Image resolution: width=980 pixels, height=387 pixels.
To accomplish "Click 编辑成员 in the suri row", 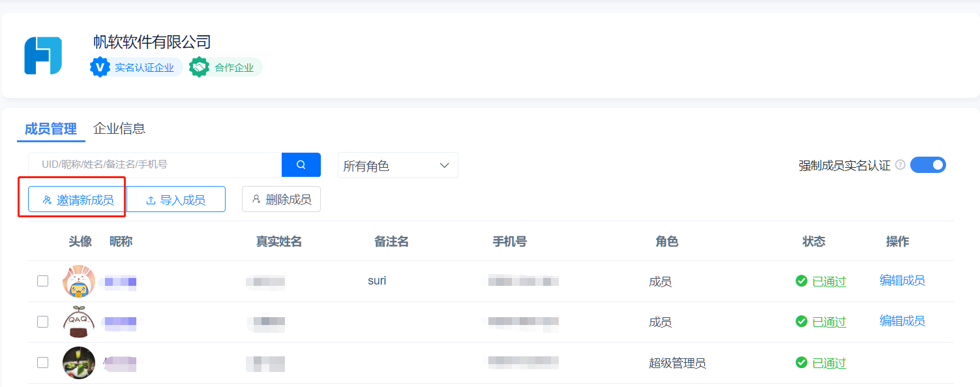I will click(902, 281).
